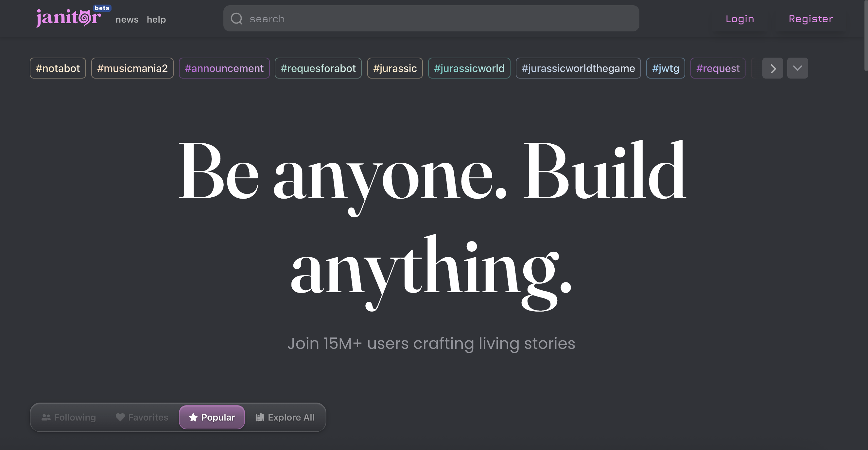Expand all tags with down chevron

797,68
